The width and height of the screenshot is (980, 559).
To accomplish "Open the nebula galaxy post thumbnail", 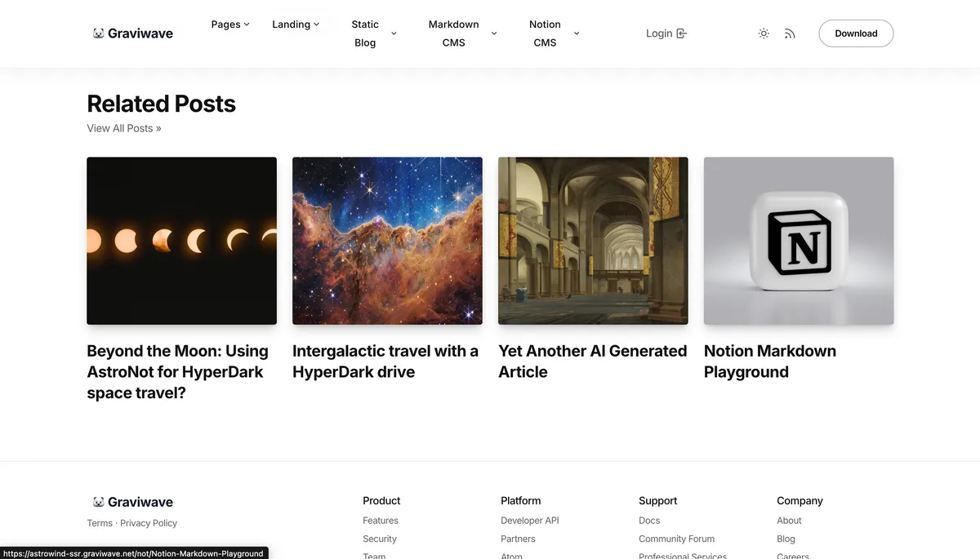I will (387, 241).
